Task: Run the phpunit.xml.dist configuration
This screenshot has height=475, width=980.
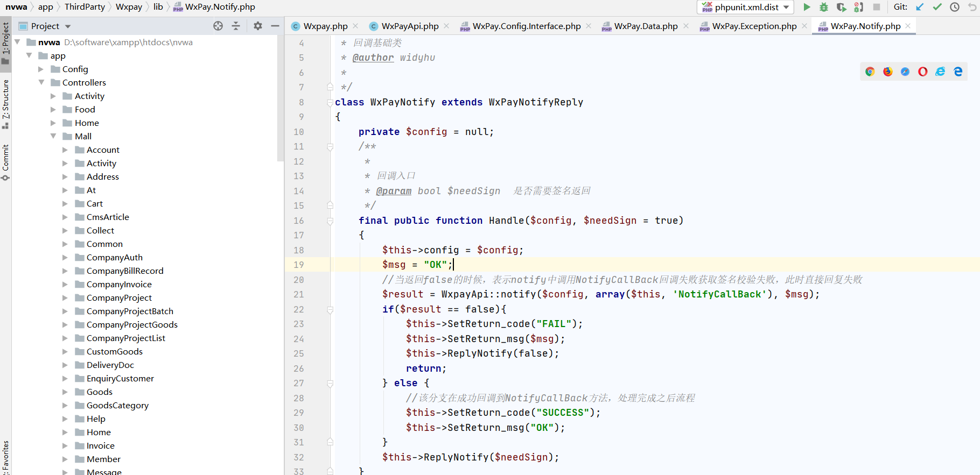Action: pyautogui.click(x=807, y=7)
